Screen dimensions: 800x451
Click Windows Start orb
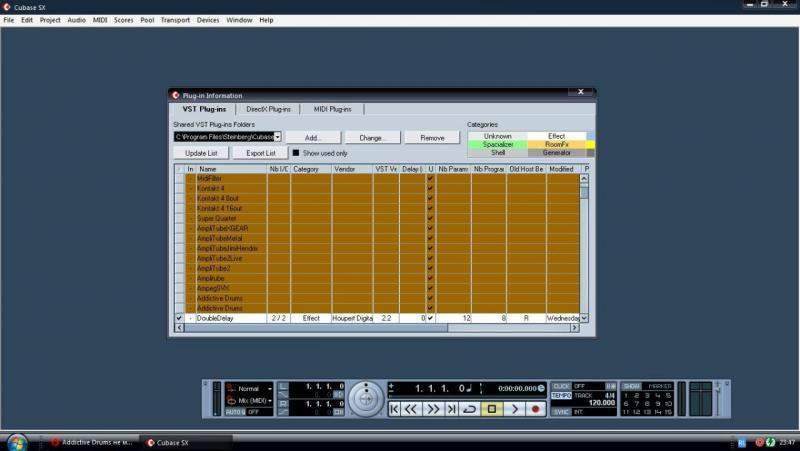(17, 441)
